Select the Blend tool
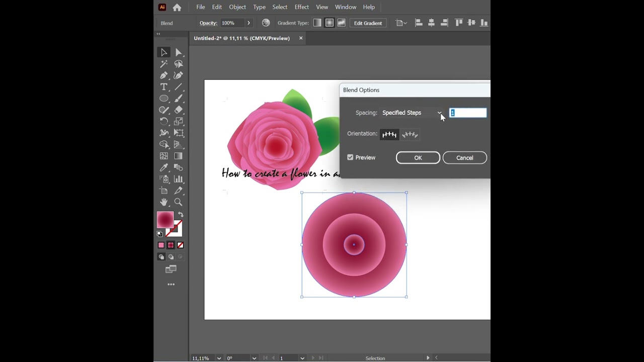The height and width of the screenshot is (362, 644). coord(179,167)
